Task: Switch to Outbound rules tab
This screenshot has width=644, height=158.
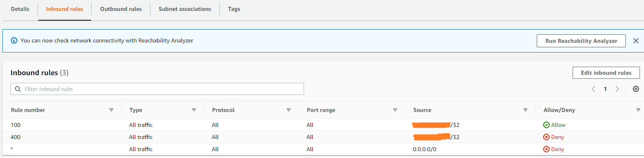Action: coord(121,9)
